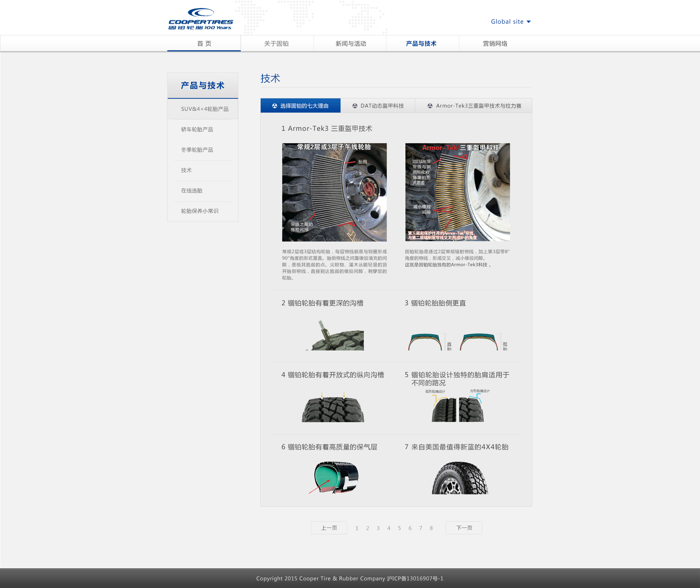700x588 pixels.
Task: Go to pagination page 6
Action: (410, 528)
